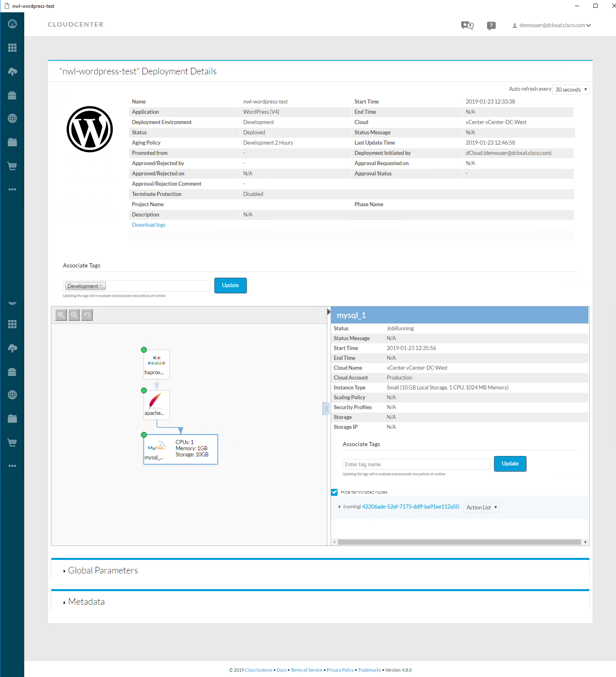Viewport: 616px width, 677px height.
Task: Open the Privacy Policy footer link
Action: pos(340,670)
